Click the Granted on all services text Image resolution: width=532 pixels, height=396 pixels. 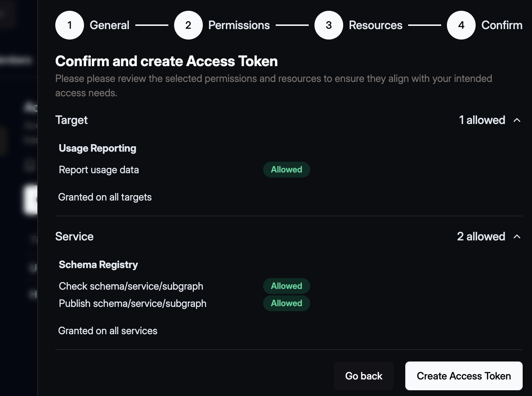click(x=108, y=331)
